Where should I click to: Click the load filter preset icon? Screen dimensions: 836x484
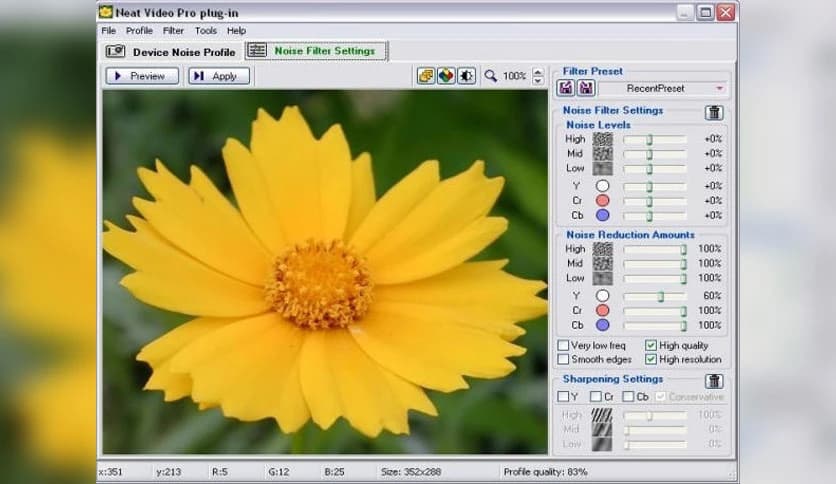coord(566,88)
